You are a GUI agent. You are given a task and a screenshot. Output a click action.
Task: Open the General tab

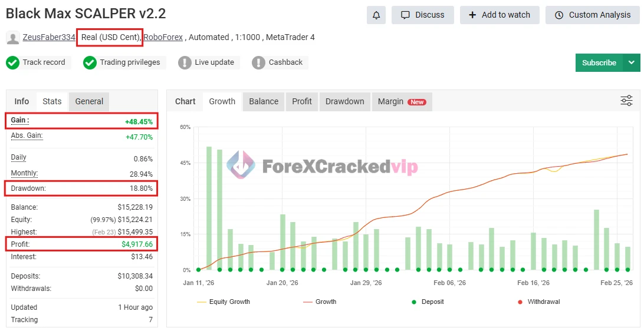click(89, 101)
